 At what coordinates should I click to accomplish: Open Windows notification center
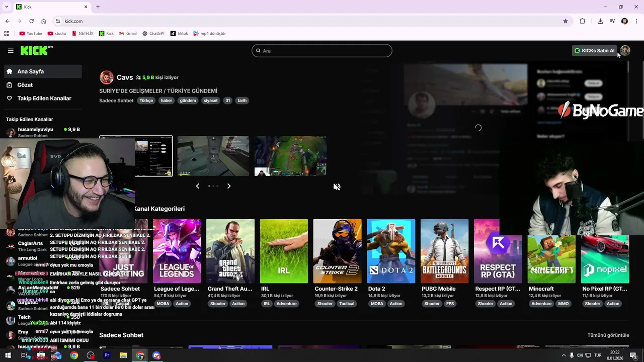634,355
